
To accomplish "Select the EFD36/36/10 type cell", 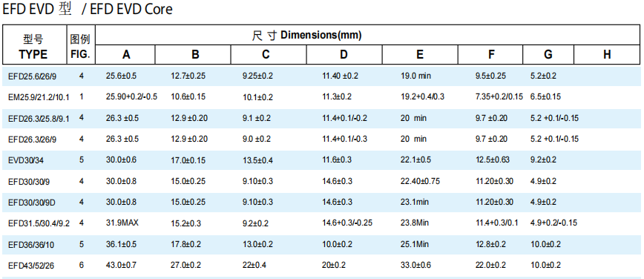I will coord(31,245).
